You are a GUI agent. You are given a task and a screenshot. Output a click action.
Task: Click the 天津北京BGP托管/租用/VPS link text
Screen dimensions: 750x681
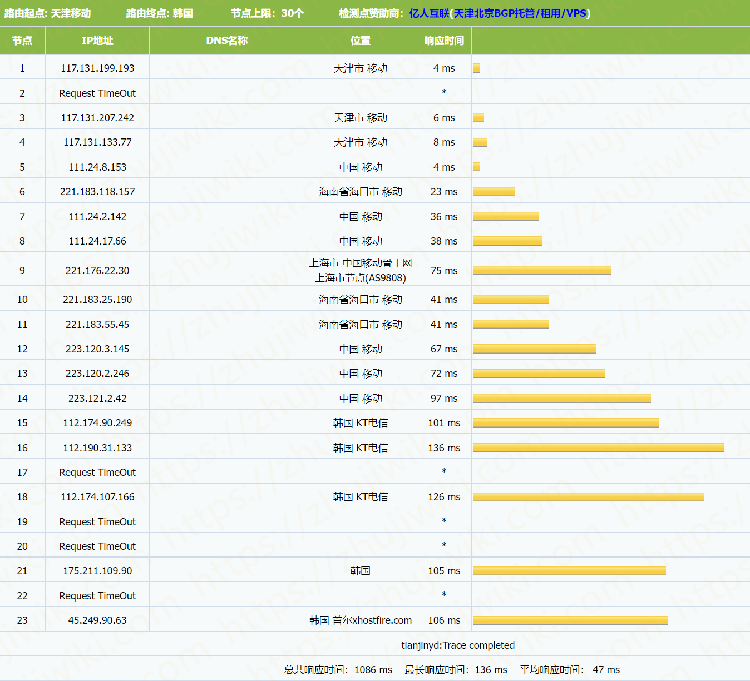click(521, 14)
